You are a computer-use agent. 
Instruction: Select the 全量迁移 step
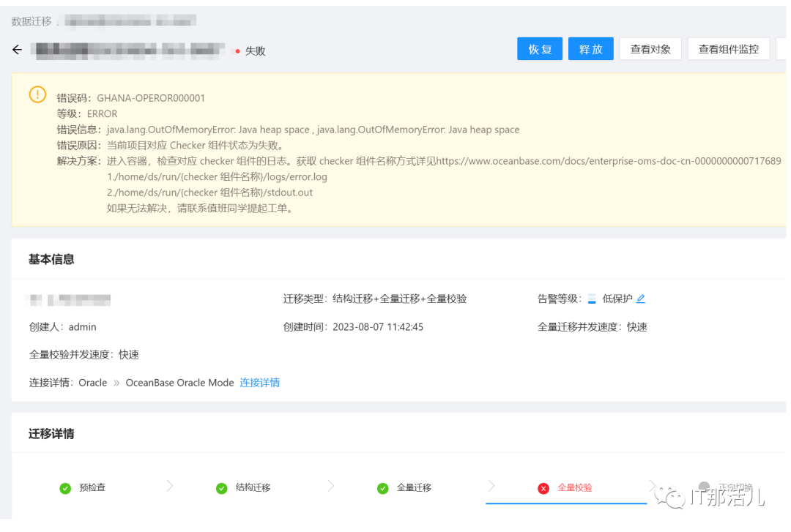click(x=414, y=487)
